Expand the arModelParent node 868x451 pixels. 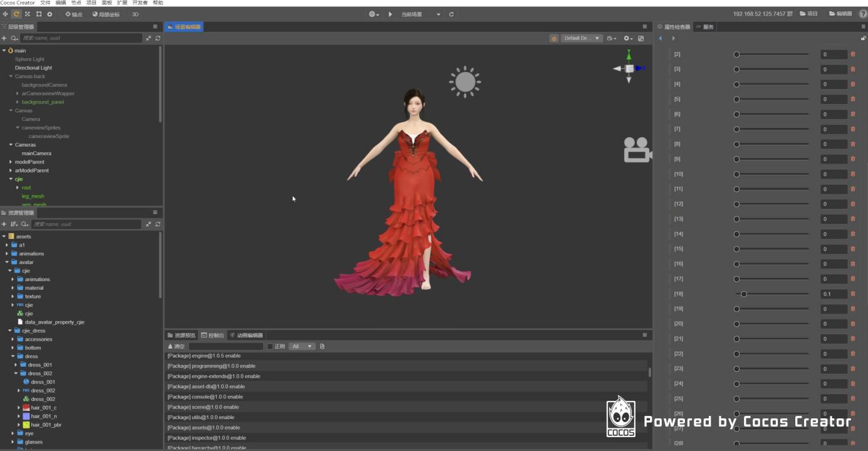(x=11, y=171)
